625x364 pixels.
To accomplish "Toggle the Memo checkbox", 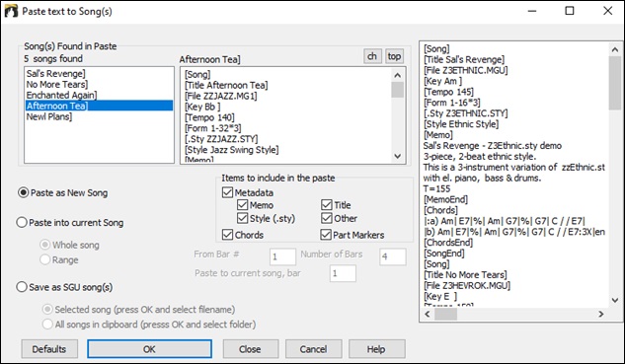I will point(242,205).
